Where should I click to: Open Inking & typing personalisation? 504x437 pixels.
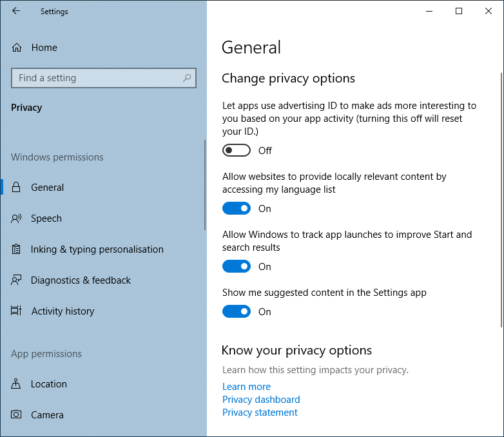[x=102, y=249]
